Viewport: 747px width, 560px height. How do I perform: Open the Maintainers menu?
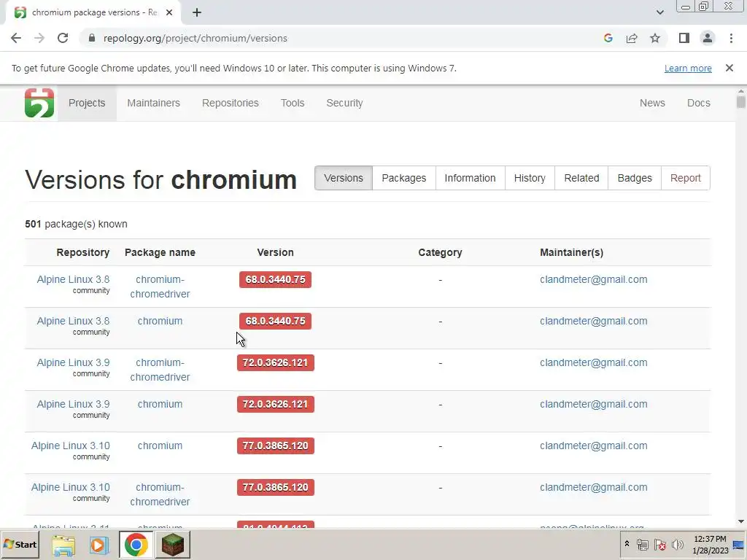tap(153, 103)
